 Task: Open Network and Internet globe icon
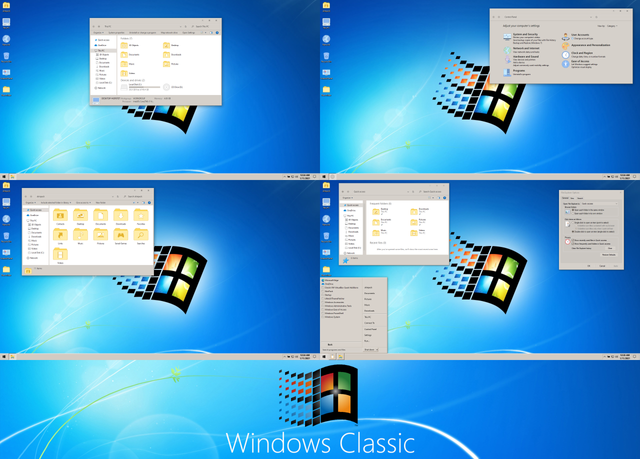[507, 50]
